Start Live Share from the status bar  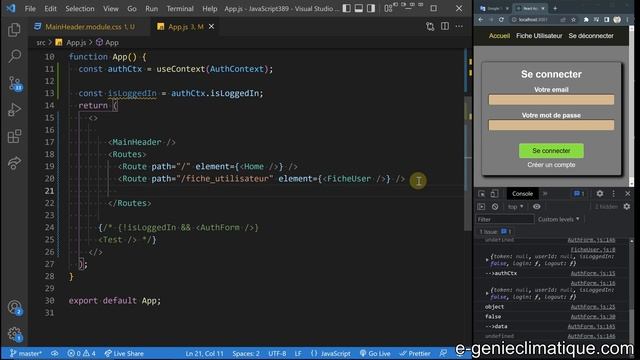[x=124, y=353]
